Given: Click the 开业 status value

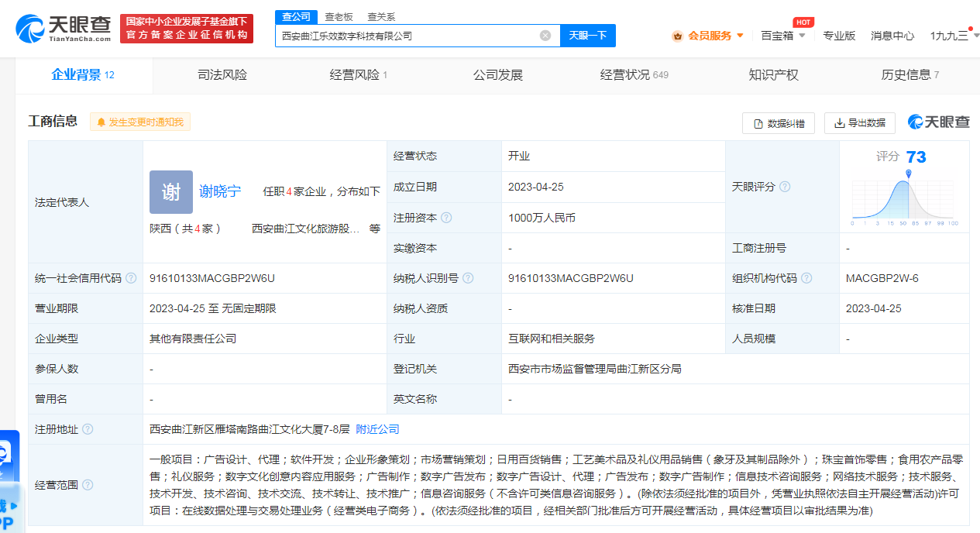Looking at the screenshot, I should point(519,156).
